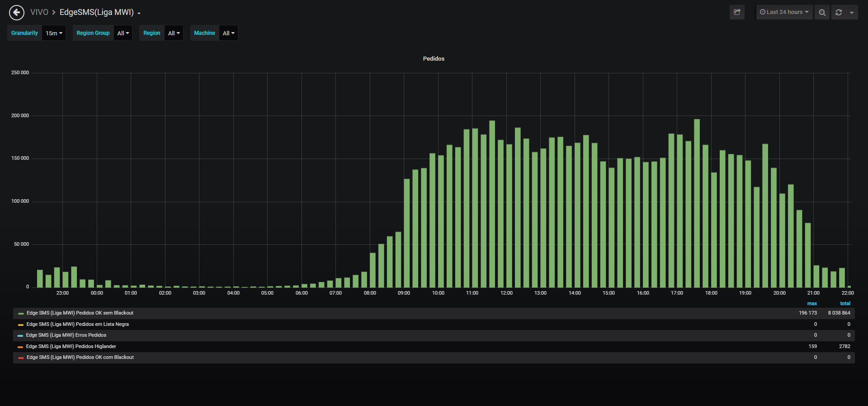
Task: Click the Machine variable label
Action: (x=204, y=33)
